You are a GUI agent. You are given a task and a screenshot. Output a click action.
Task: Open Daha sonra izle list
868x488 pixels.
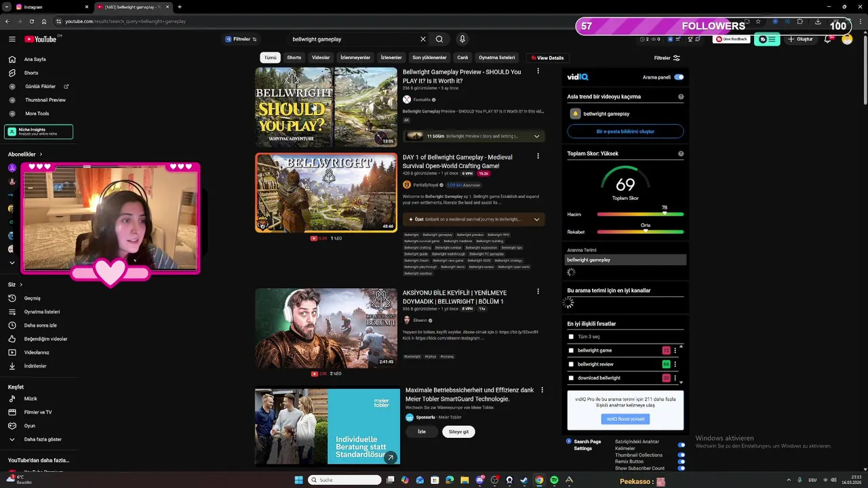[x=41, y=325]
